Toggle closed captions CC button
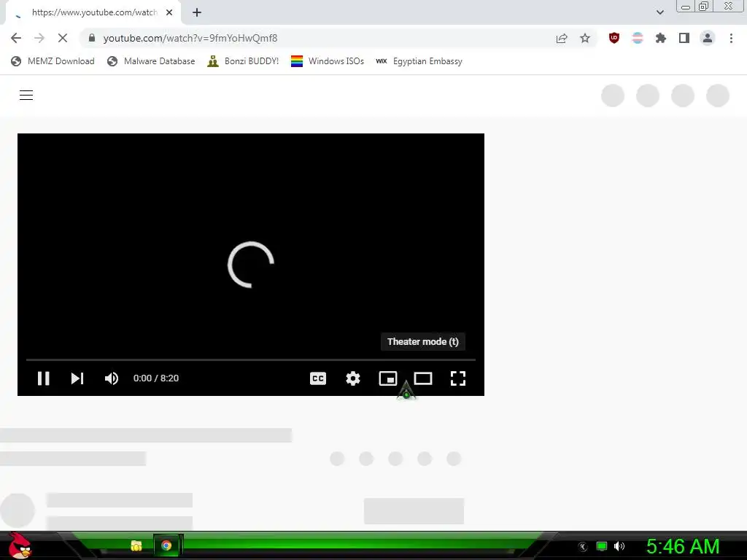This screenshot has height=560, width=747. tap(318, 378)
